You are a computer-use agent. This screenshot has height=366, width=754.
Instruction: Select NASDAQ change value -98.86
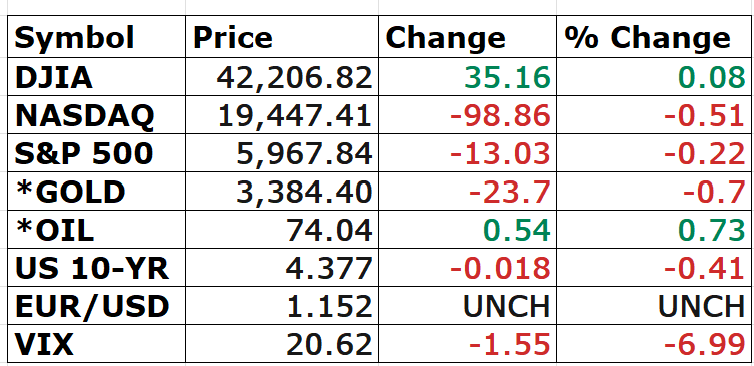tap(467, 115)
